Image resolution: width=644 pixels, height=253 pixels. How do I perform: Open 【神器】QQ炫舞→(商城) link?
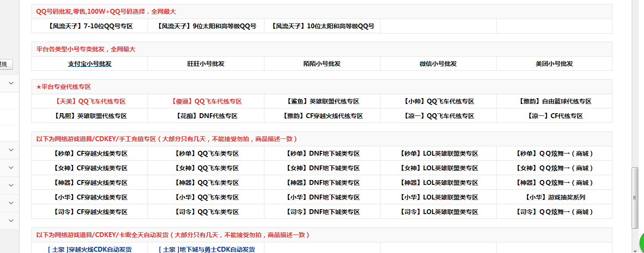pos(554,183)
